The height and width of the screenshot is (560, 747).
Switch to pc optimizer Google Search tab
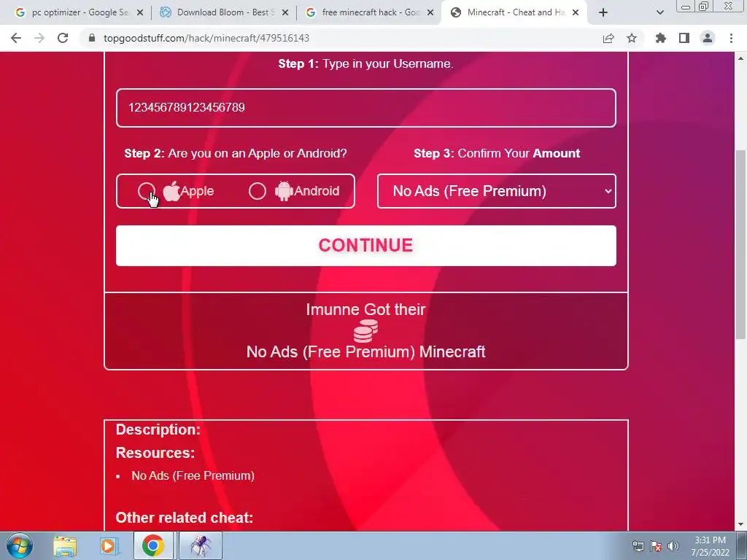pyautogui.click(x=79, y=12)
